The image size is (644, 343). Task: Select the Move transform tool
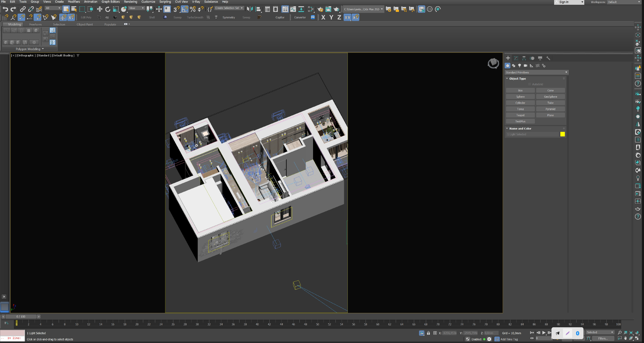[x=99, y=9]
